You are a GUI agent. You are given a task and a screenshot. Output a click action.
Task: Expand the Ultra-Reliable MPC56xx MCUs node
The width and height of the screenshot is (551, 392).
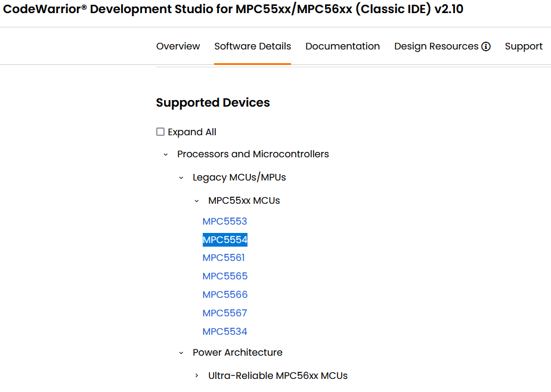[197, 375]
